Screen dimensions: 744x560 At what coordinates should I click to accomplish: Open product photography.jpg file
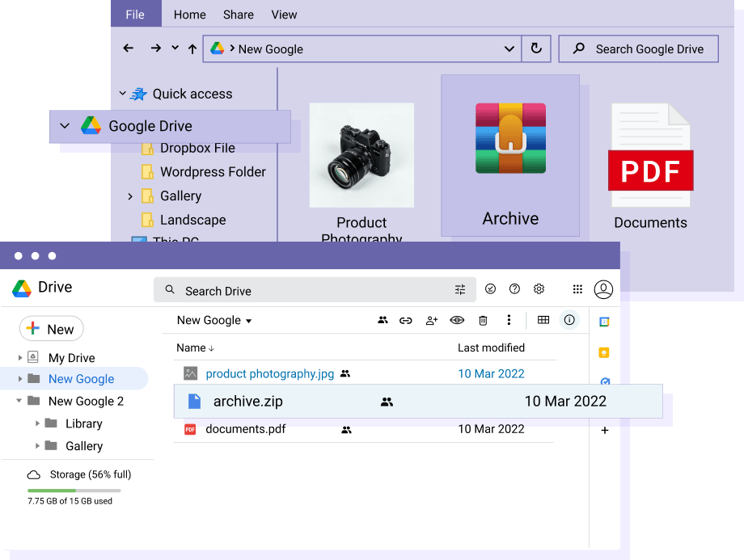pos(269,373)
